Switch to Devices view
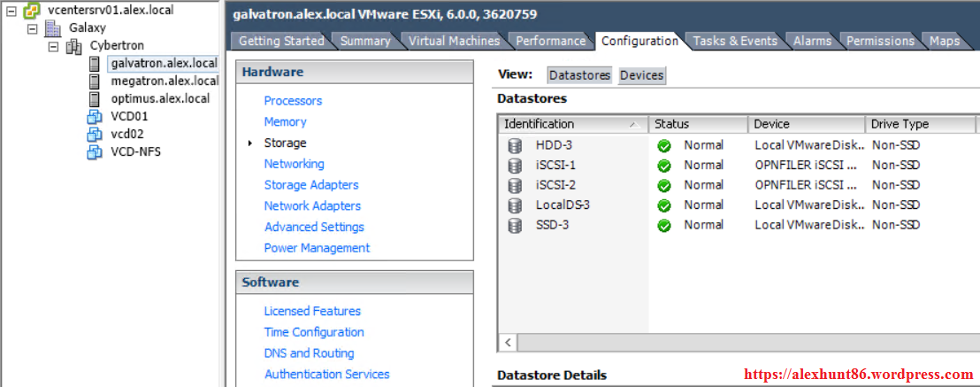The width and height of the screenshot is (980, 387). (x=642, y=75)
